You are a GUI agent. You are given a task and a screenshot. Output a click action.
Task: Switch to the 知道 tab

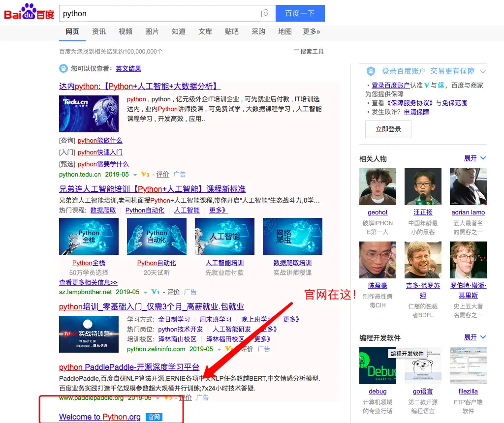[178, 31]
